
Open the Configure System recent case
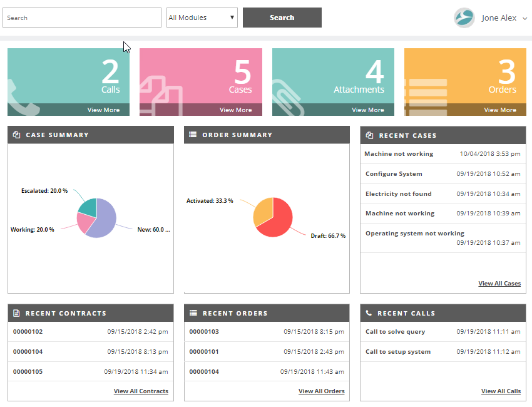pyautogui.click(x=394, y=174)
